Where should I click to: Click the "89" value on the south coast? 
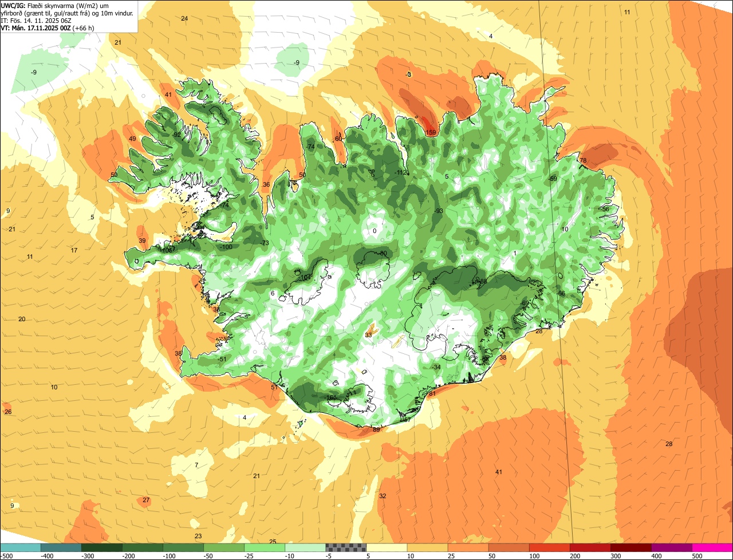pyautogui.click(x=376, y=429)
